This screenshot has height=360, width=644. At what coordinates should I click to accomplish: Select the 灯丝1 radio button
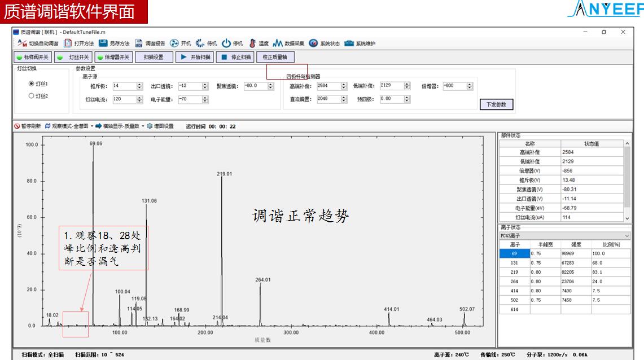point(32,84)
